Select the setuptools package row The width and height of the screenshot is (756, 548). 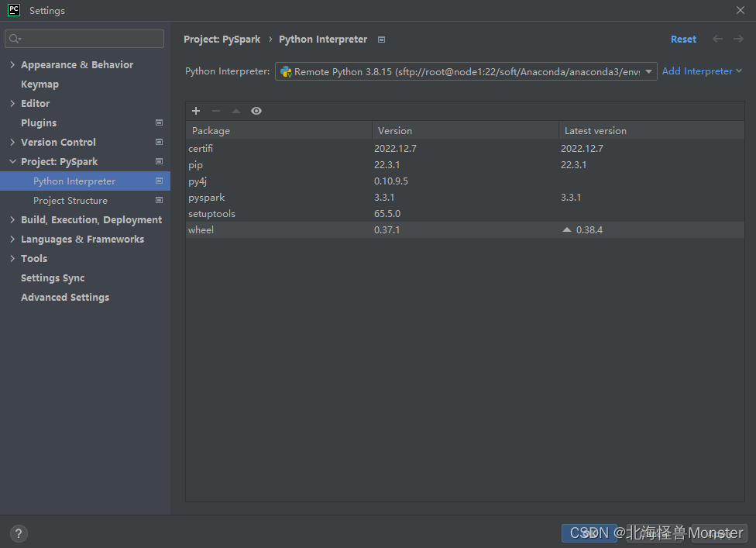click(465, 214)
